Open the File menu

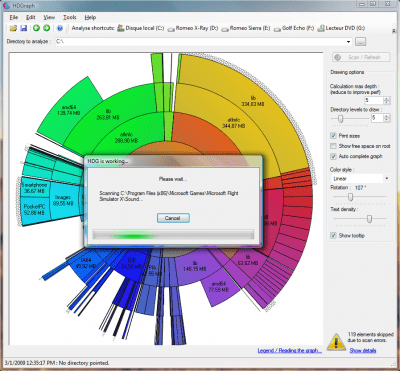tap(14, 17)
